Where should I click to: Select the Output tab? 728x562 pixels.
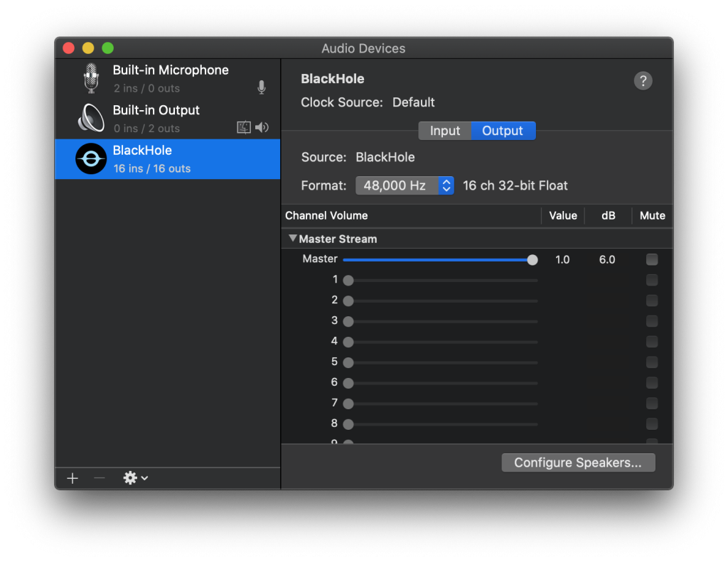point(503,131)
